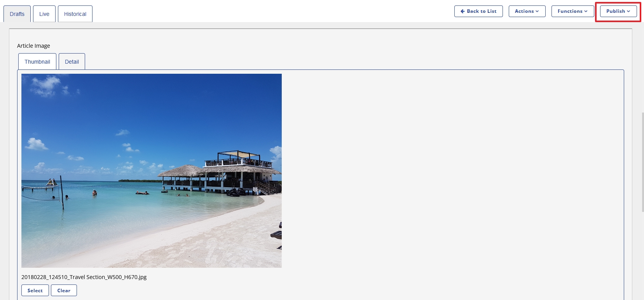
Task: Click the chevron icon on the Functions button
Action: coord(586,11)
